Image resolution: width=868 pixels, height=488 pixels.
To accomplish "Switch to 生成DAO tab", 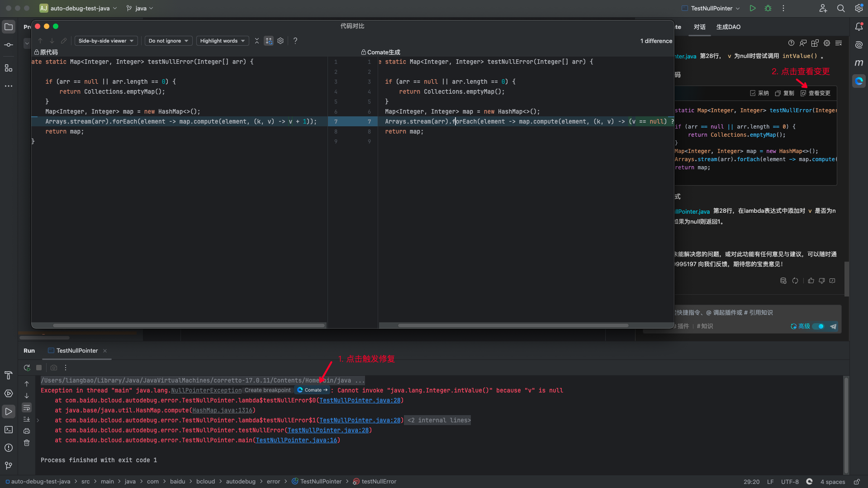I will (x=728, y=27).
